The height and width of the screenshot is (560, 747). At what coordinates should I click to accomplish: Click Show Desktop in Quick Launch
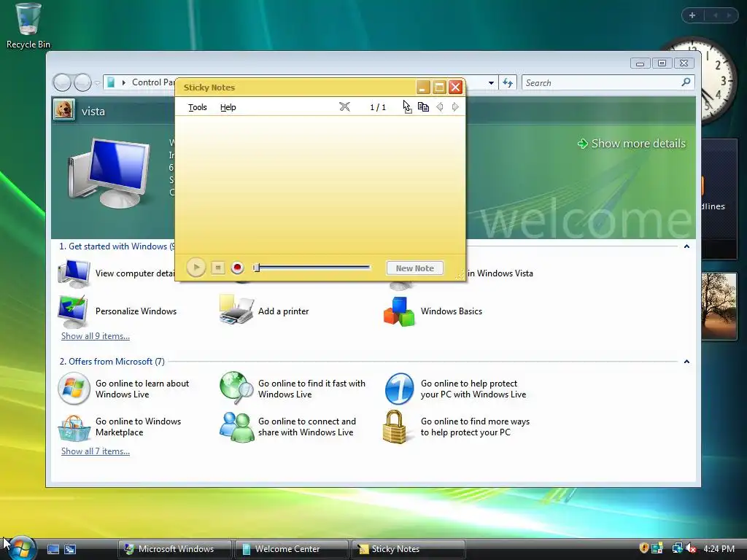tap(53, 549)
